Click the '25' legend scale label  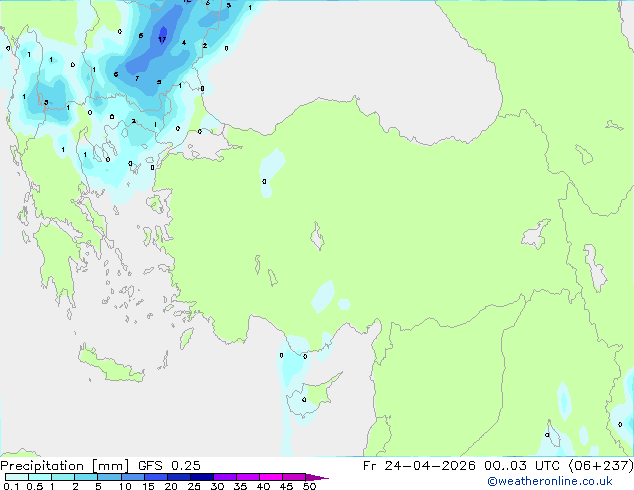click(x=194, y=486)
